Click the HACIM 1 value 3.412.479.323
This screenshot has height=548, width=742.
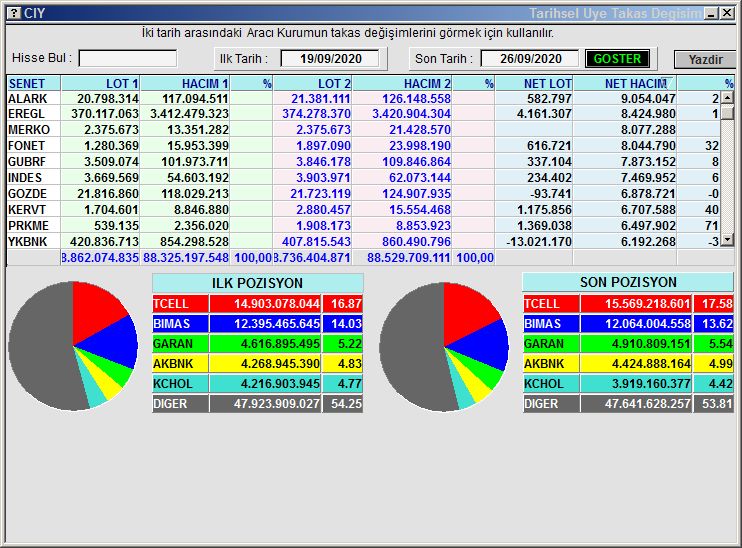(x=189, y=114)
